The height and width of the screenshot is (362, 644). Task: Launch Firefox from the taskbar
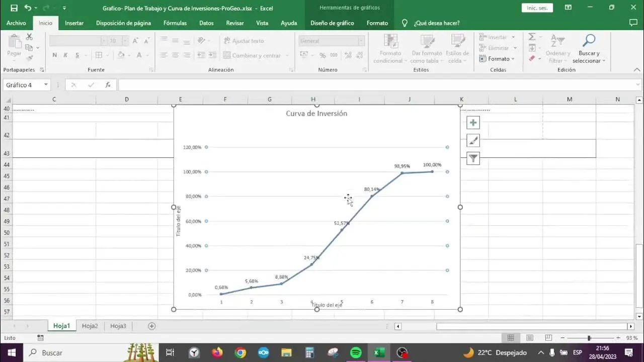tap(217, 352)
